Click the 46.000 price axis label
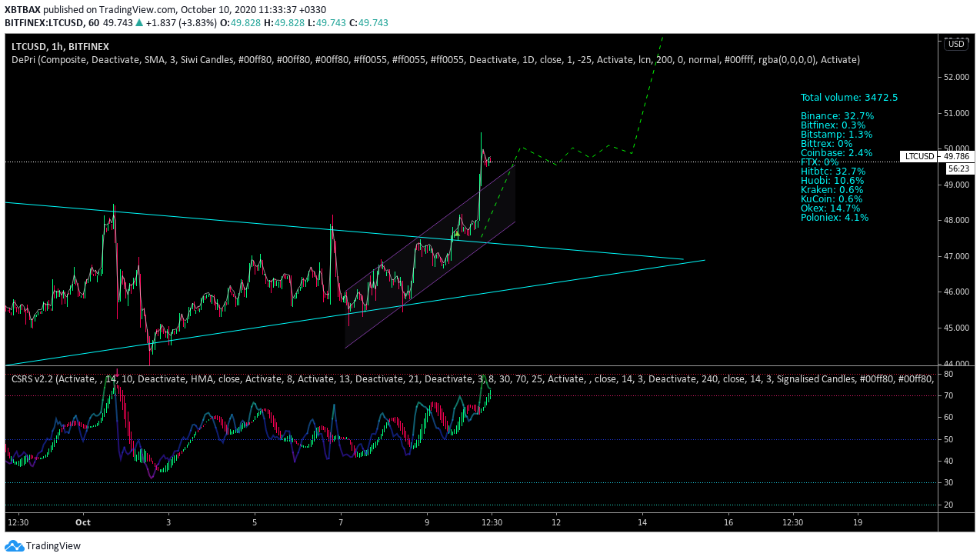This screenshot has width=980, height=560. (x=957, y=292)
